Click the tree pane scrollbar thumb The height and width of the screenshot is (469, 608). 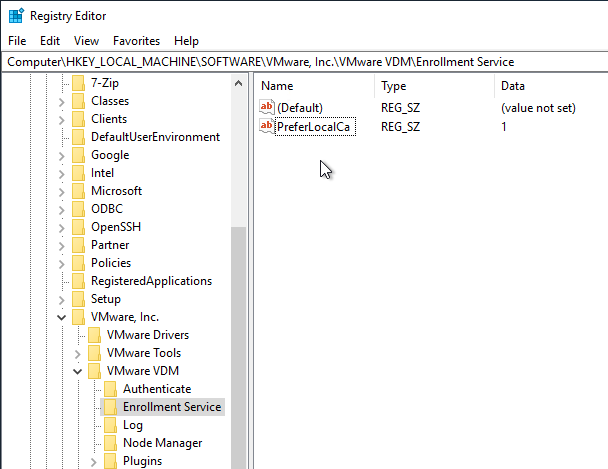pos(238,347)
